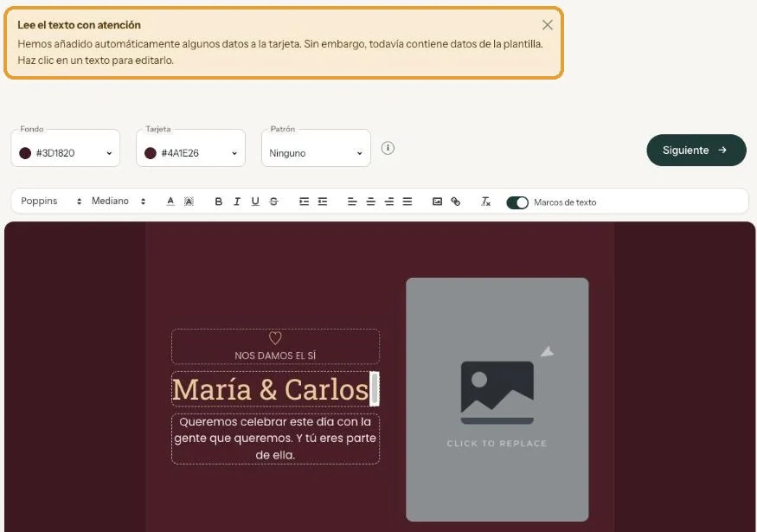Screen dimensions: 757x532
Task: Click the 'Queremos celebrar este día' paragraph
Action: (x=275, y=439)
